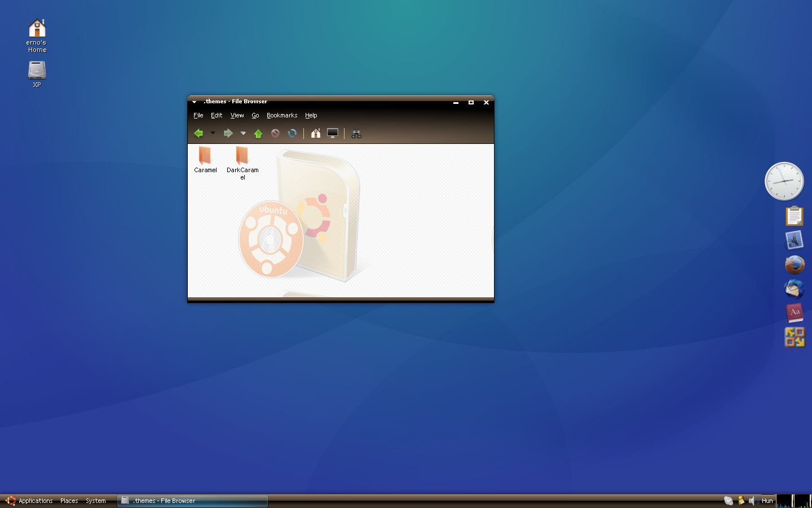
Task: Open the mail stamp dock icon
Action: [x=795, y=240]
